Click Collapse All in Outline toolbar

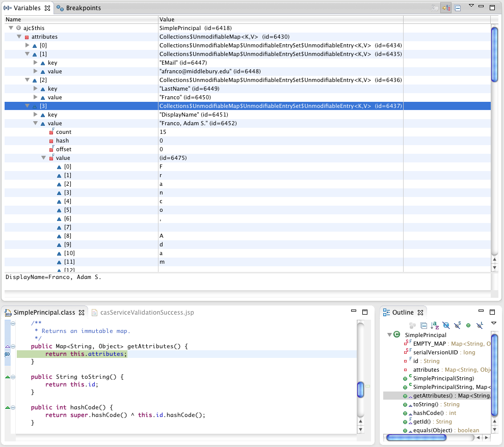(x=423, y=325)
